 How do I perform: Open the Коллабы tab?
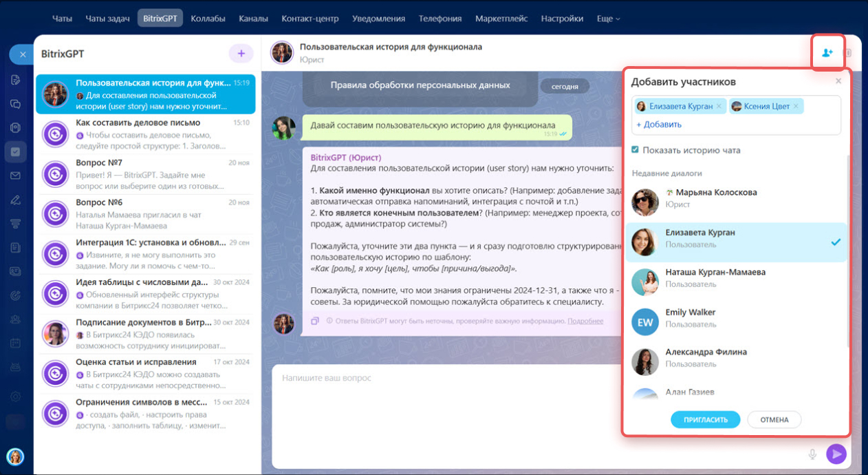coord(208,19)
